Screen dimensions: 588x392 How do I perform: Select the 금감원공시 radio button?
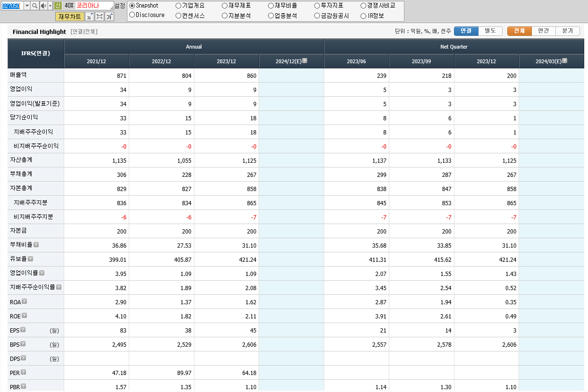pos(317,16)
